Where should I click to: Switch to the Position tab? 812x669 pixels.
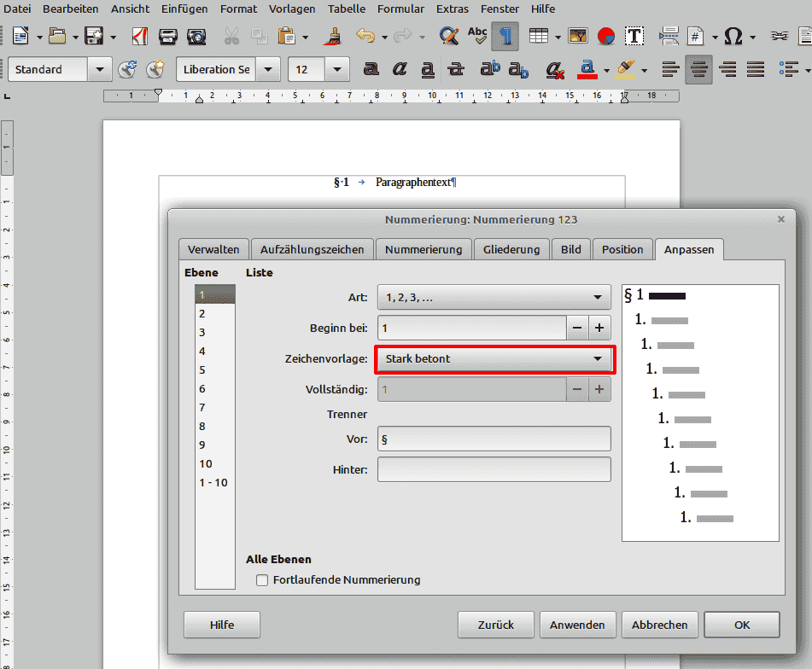(622, 249)
